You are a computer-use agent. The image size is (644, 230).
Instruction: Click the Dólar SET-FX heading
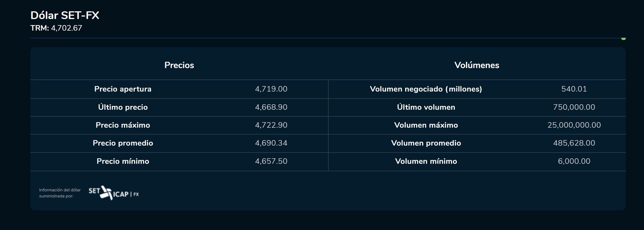point(65,15)
